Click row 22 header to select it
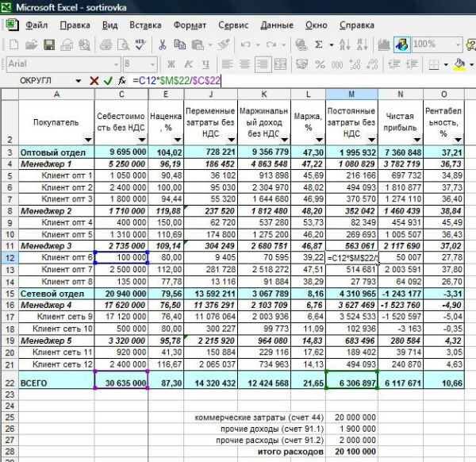This screenshot has width=476, height=462. (x=10, y=382)
